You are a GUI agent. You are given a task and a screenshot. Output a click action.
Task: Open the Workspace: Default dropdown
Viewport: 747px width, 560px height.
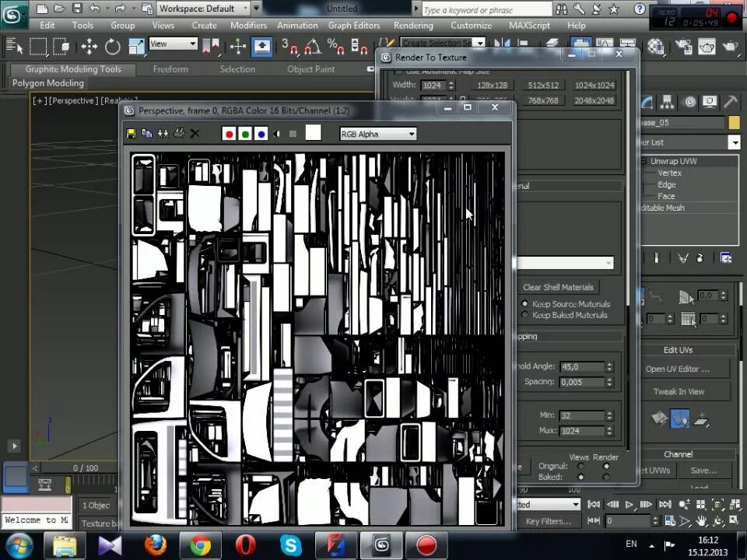[x=204, y=9]
